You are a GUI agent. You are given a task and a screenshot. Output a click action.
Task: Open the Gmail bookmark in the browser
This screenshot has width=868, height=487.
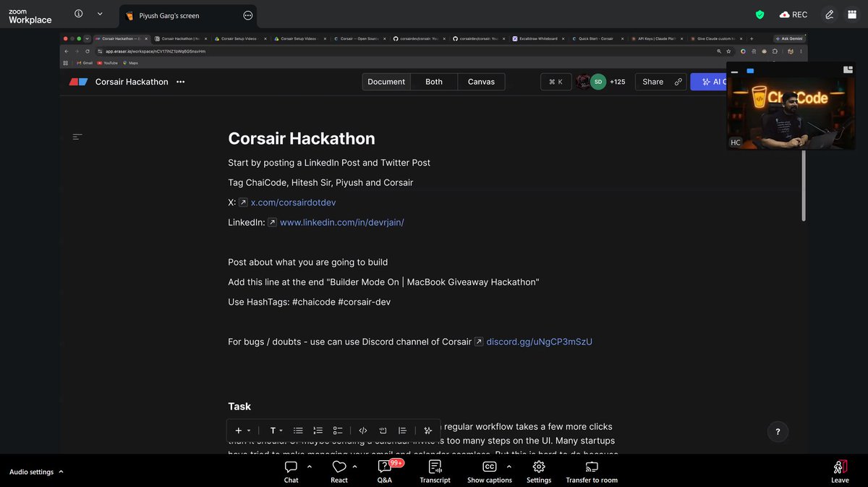pyautogui.click(x=85, y=63)
